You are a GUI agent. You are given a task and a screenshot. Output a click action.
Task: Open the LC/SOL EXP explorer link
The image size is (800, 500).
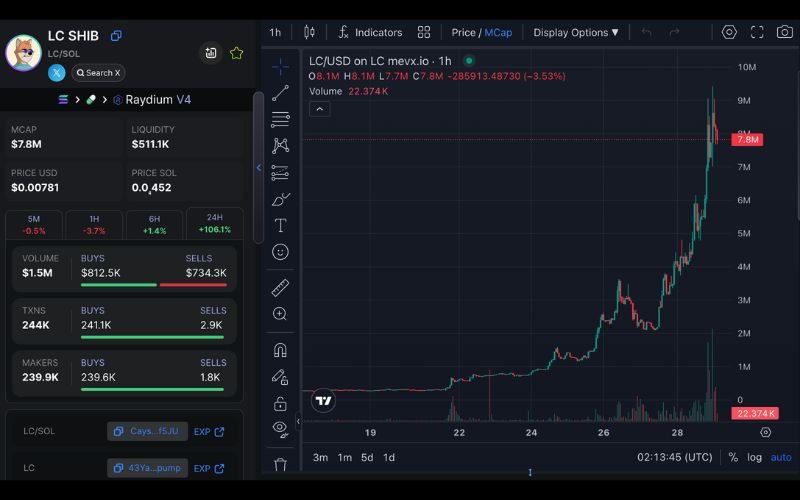pos(209,432)
